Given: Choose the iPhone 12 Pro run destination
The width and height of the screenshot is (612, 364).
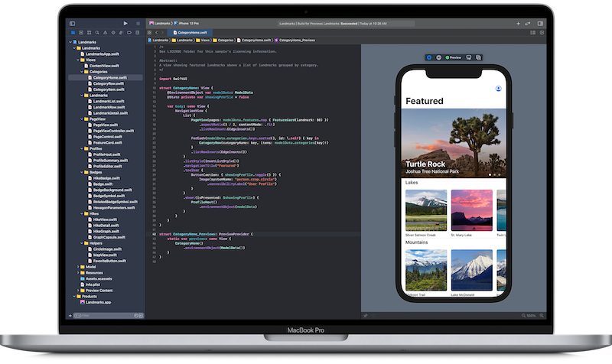Looking at the screenshot, I should point(187,24).
